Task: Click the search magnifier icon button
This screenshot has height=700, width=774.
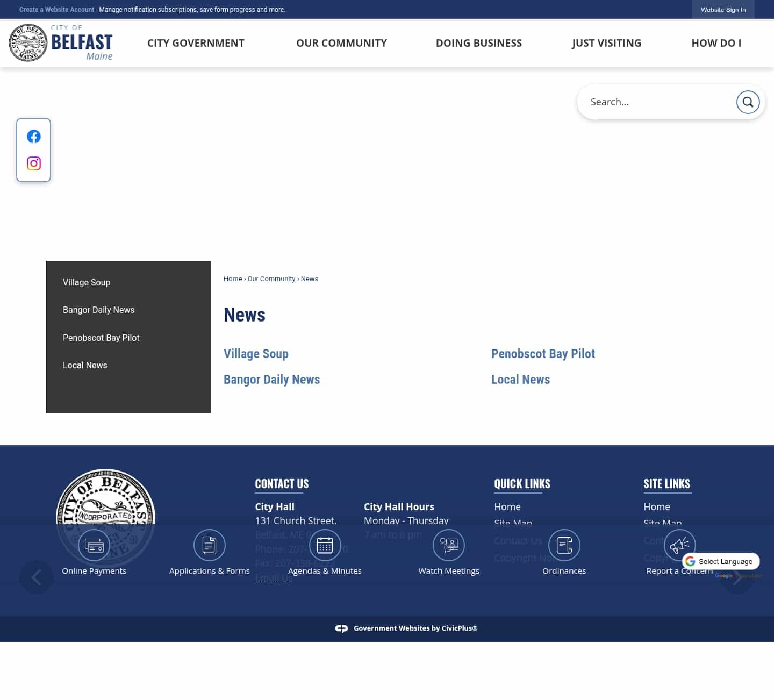Action: click(748, 102)
